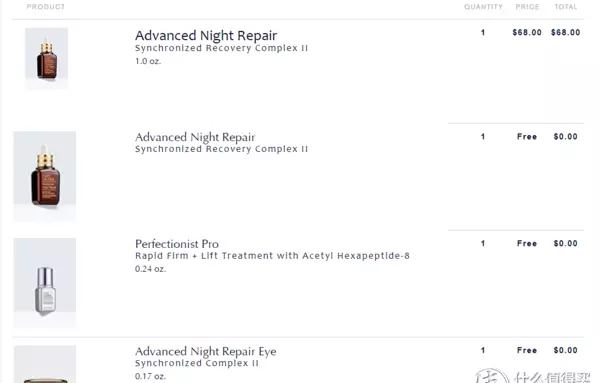Click the free Advanced Night Repair title link
This screenshot has height=383, width=600.
pyautogui.click(x=195, y=137)
